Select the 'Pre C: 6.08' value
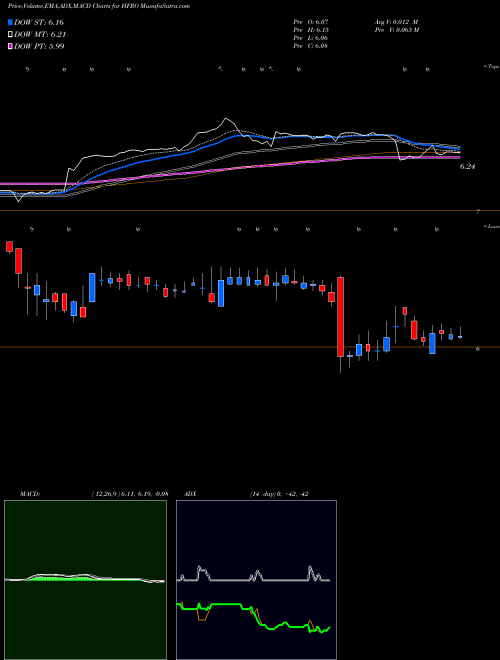The image size is (500, 660). tap(311, 45)
